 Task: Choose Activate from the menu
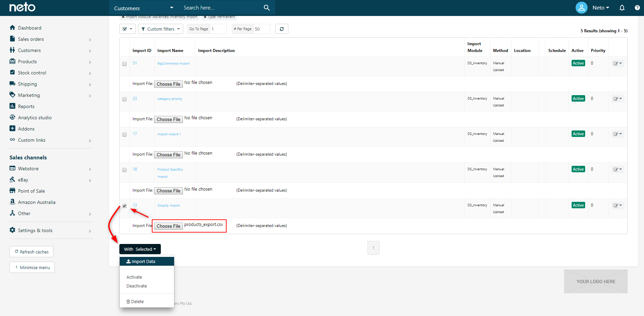pos(134,277)
